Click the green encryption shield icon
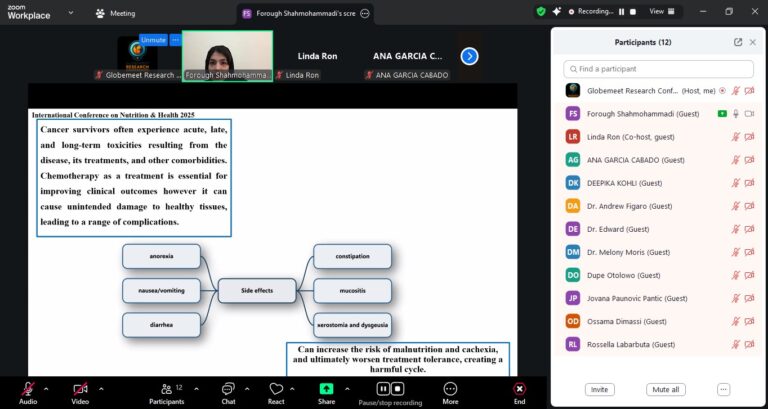768x409 pixels. (x=540, y=12)
